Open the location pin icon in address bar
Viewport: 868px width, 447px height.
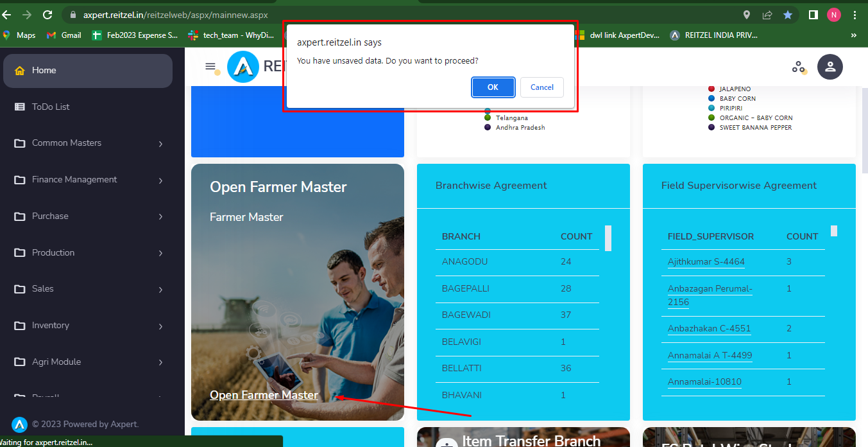click(x=747, y=15)
